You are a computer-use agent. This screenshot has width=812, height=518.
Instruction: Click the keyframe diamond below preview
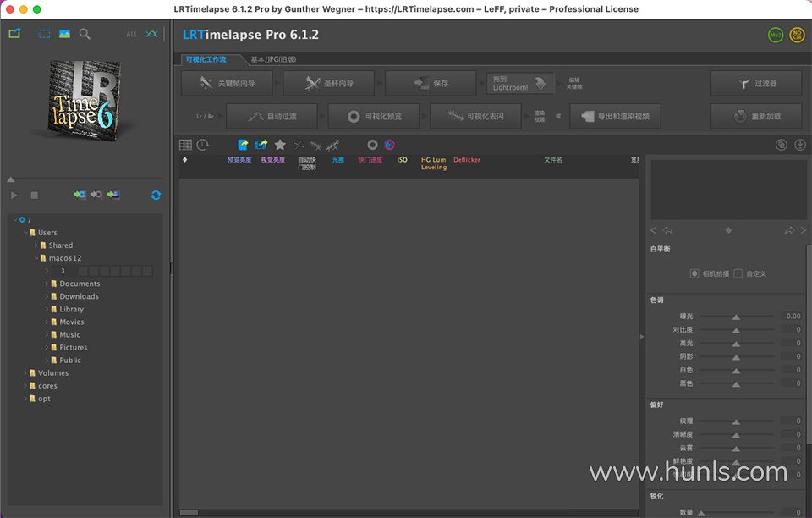[728, 230]
